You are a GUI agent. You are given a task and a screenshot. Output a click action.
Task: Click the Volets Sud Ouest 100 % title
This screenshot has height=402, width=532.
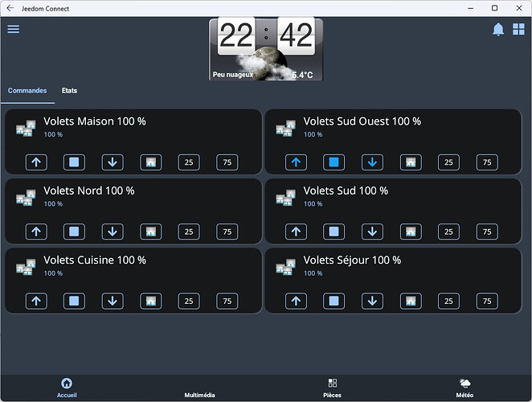(362, 121)
